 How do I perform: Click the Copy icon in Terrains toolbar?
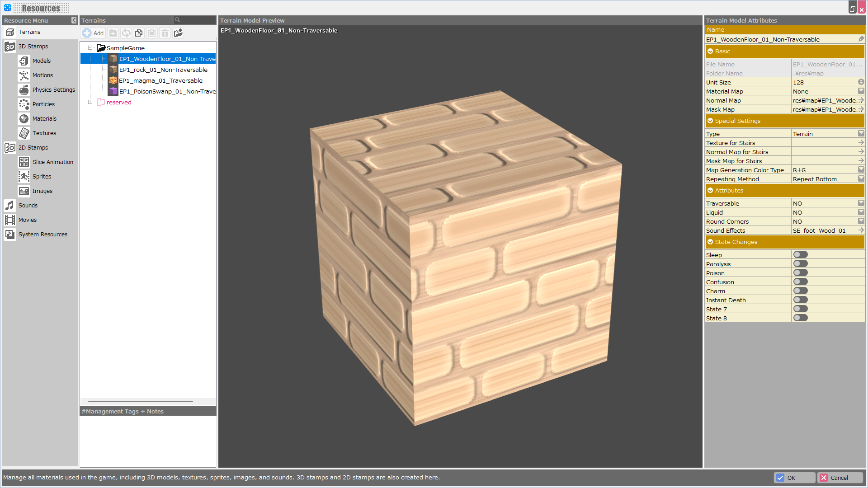[139, 33]
